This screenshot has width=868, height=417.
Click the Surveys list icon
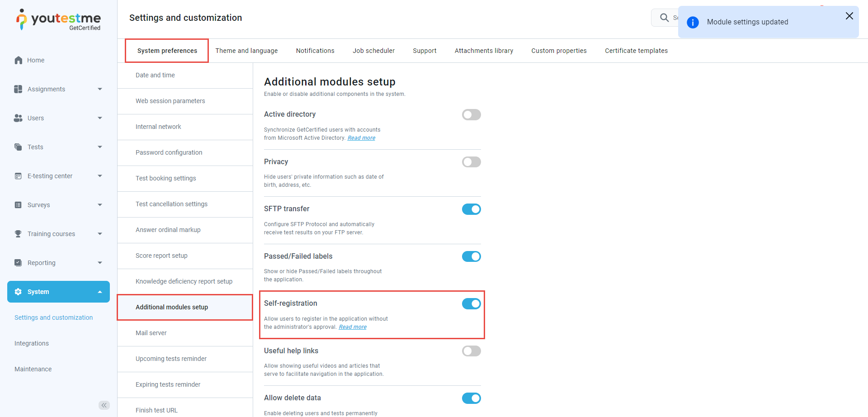18,205
